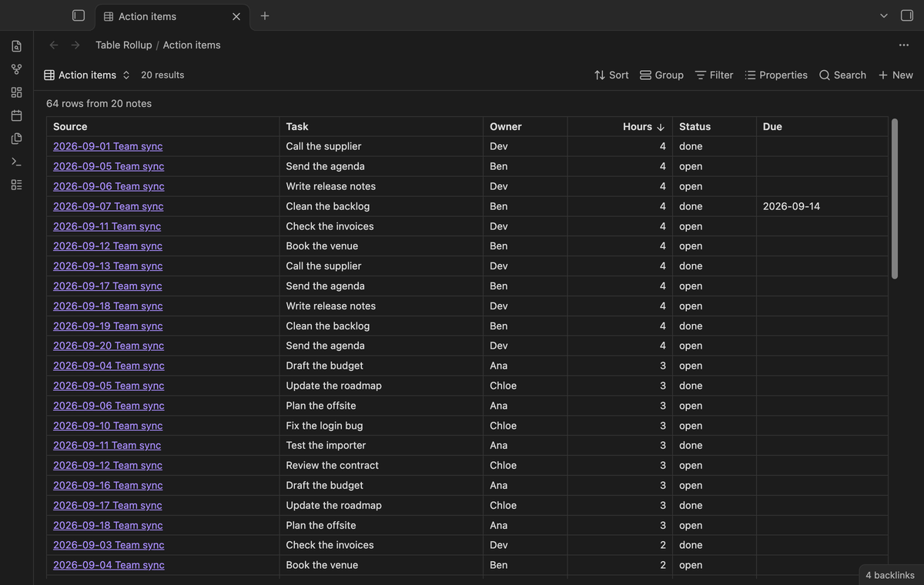Create a New entry
This screenshot has height=585, width=924.
pyautogui.click(x=896, y=75)
